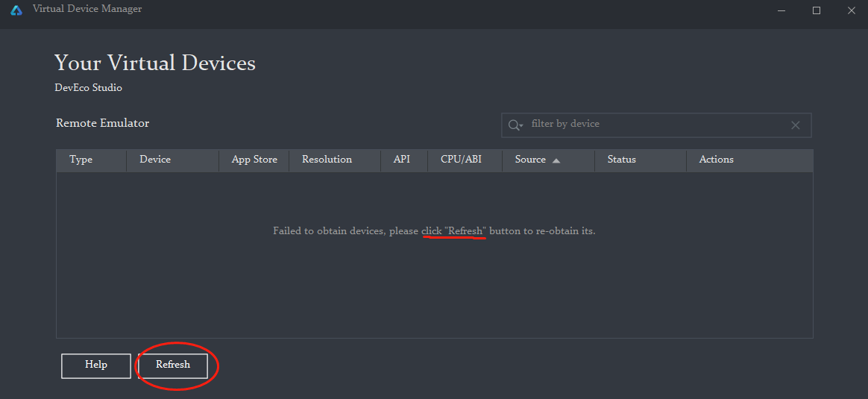
Task: Click the 'Remote Emulator' section label
Action: tap(102, 123)
